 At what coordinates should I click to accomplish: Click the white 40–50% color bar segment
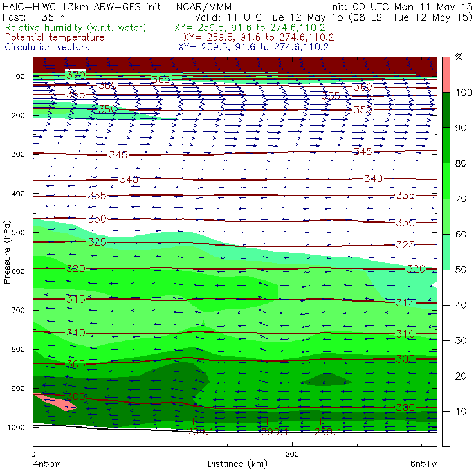(446, 287)
